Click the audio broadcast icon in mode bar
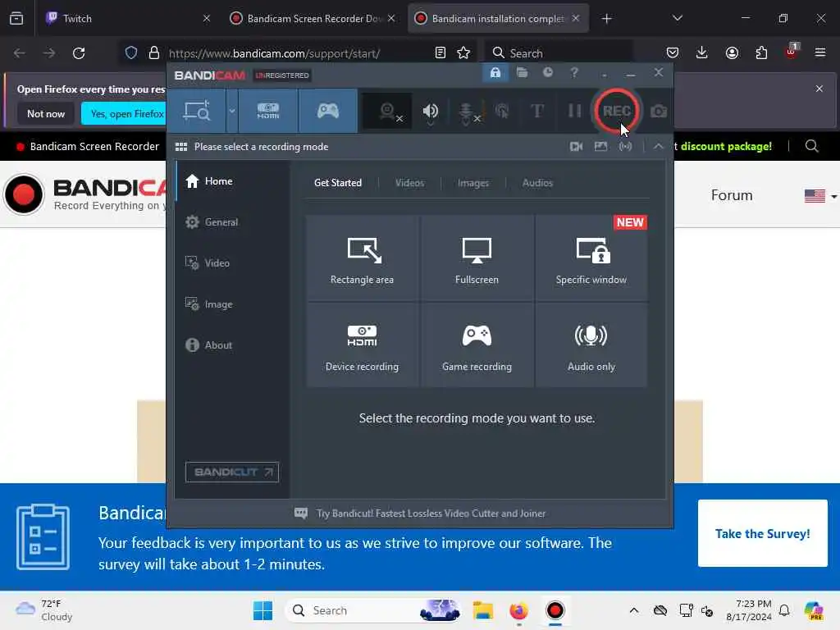The height and width of the screenshot is (630, 840). point(625,147)
